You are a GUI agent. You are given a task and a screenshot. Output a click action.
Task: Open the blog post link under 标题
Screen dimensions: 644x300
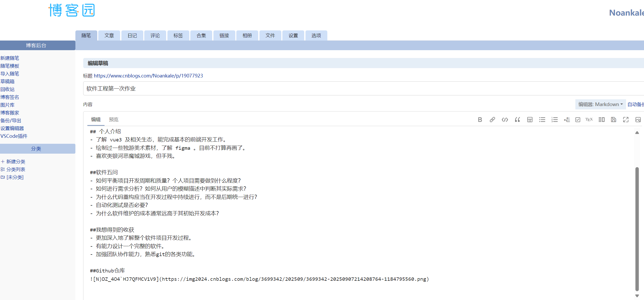[149, 76]
